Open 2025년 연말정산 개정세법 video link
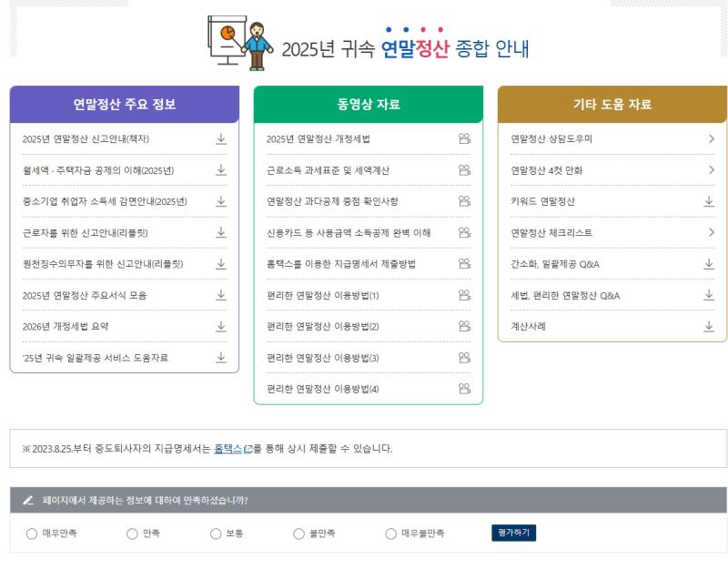The width and height of the screenshot is (728, 580). pos(318,138)
